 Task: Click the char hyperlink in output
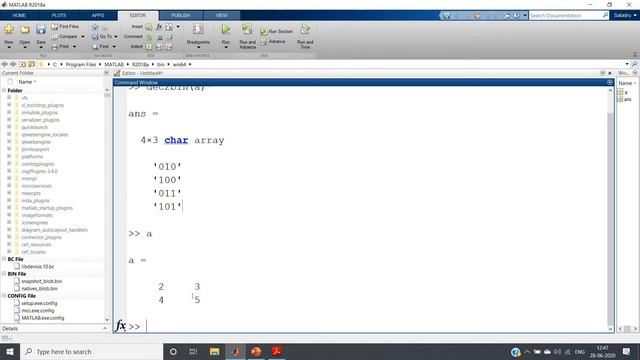pyautogui.click(x=176, y=140)
